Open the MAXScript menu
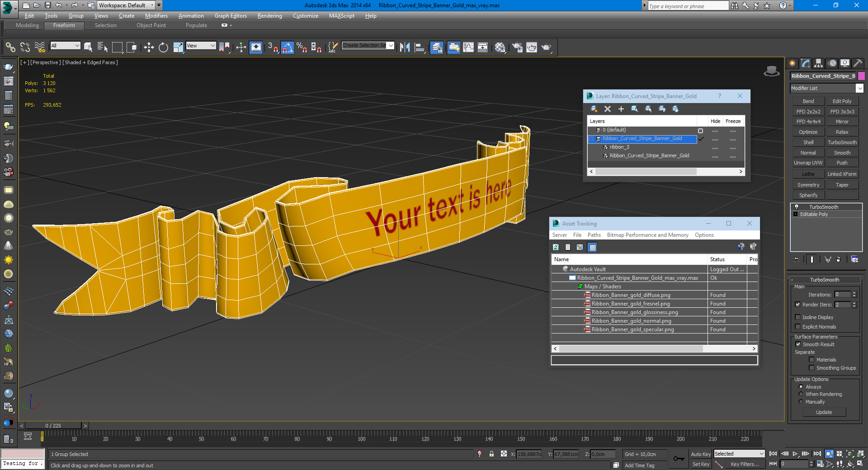This screenshot has height=470, width=868. click(x=341, y=16)
